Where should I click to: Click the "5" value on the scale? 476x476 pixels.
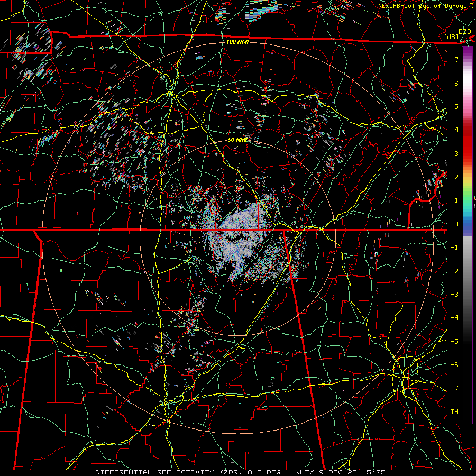(456, 106)
